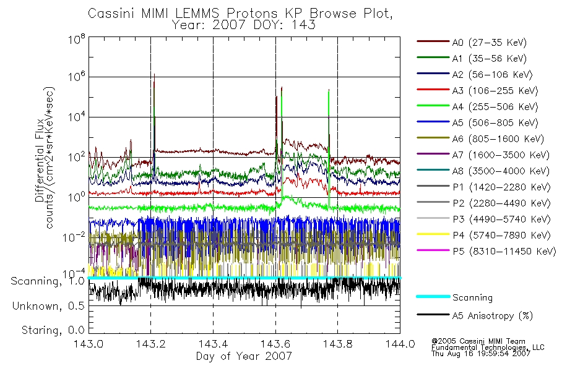Select the A5 Anisotropy (%) legend label

[493, 315]
